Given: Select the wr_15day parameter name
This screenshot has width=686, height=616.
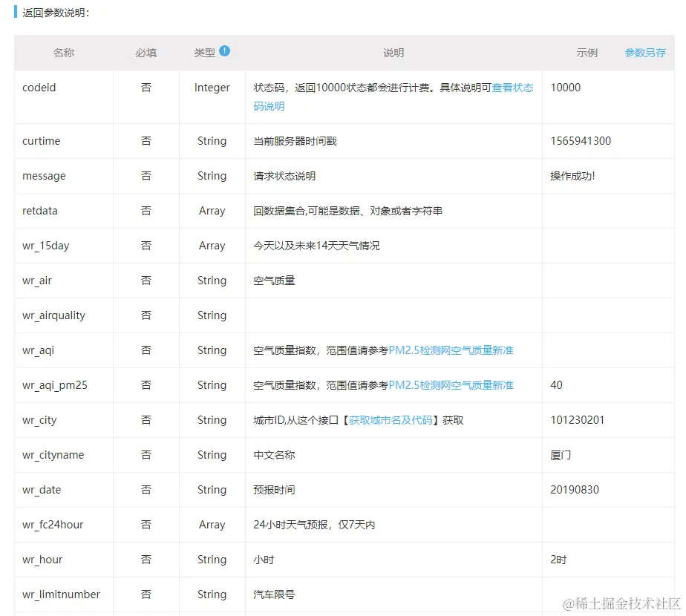Looking at the screenshot, I should (x=45, y=245).
